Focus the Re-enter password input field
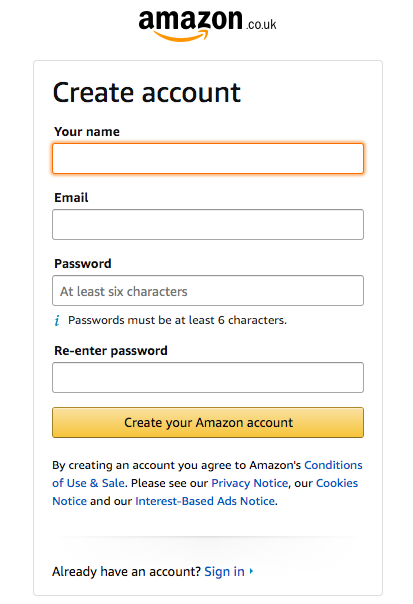The height and width of the screenshot is (604, 413). pyautogui.click(x=208, y=378)
